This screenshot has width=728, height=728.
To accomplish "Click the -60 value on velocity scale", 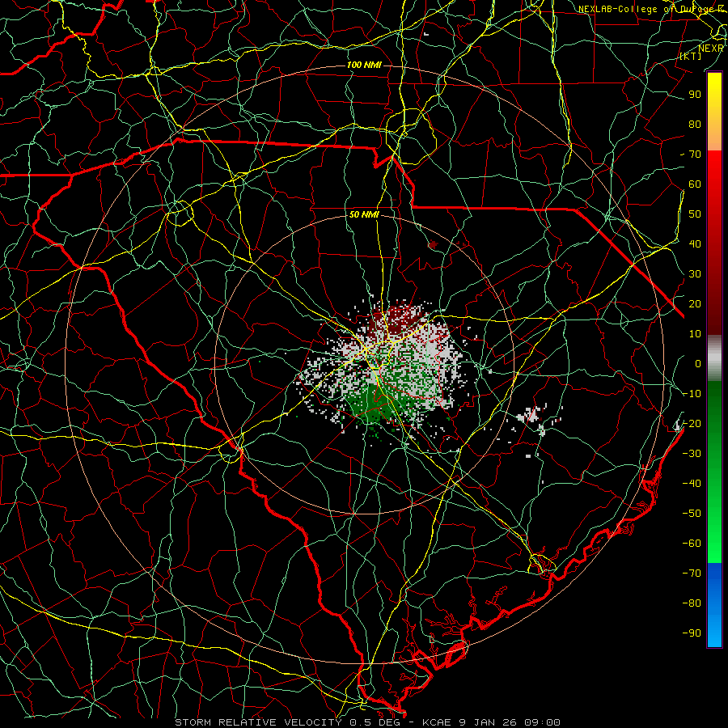I will pyautogui.click(x=692, y=544).
